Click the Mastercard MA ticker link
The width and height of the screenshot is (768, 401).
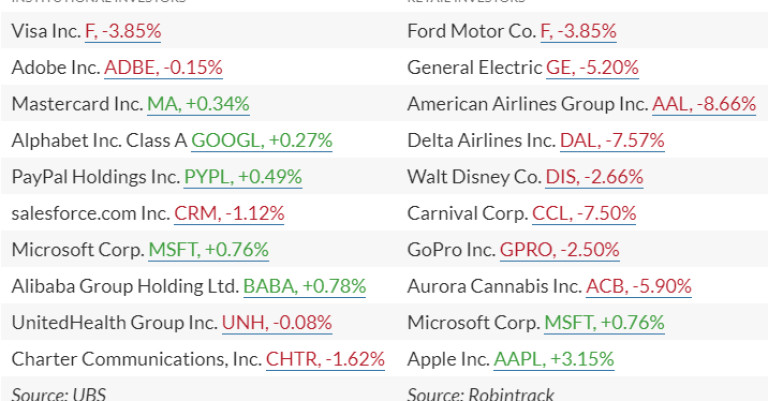(x=198, y=104)
